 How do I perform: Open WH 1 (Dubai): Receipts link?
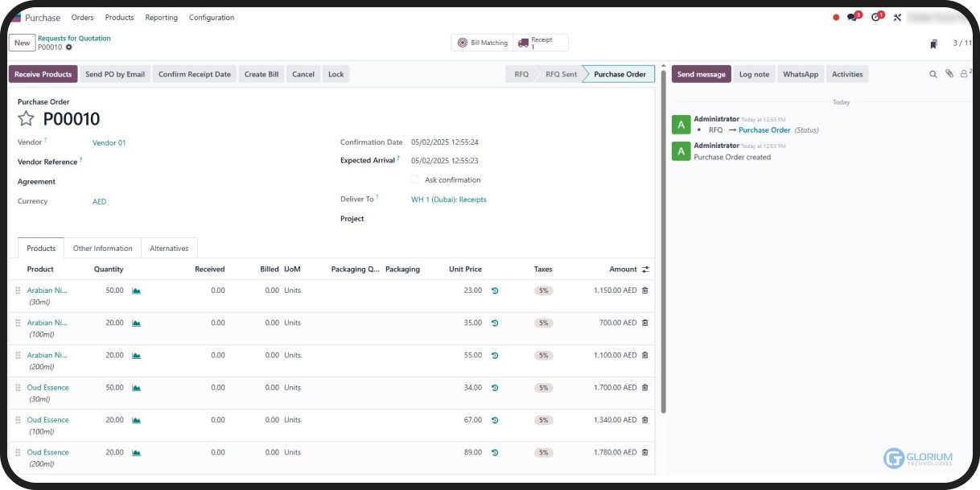[x=449, y=200]
